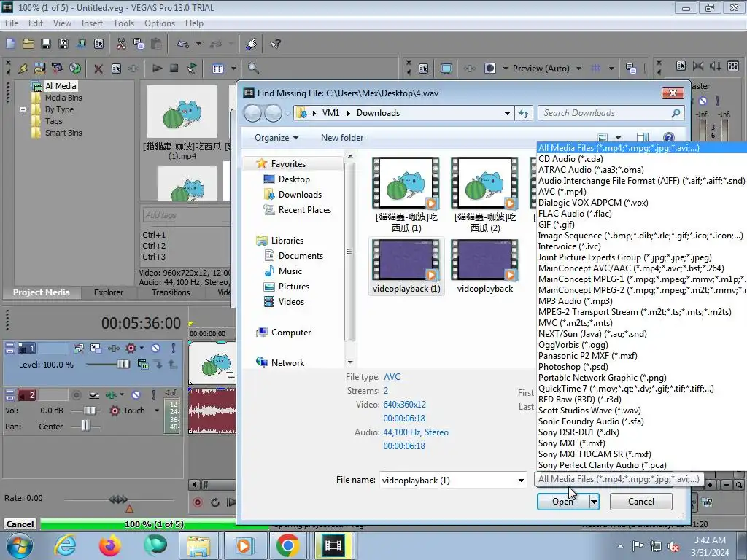Click the audio track 2 Track FX icon
747x560 pixels.
(112, 394)
